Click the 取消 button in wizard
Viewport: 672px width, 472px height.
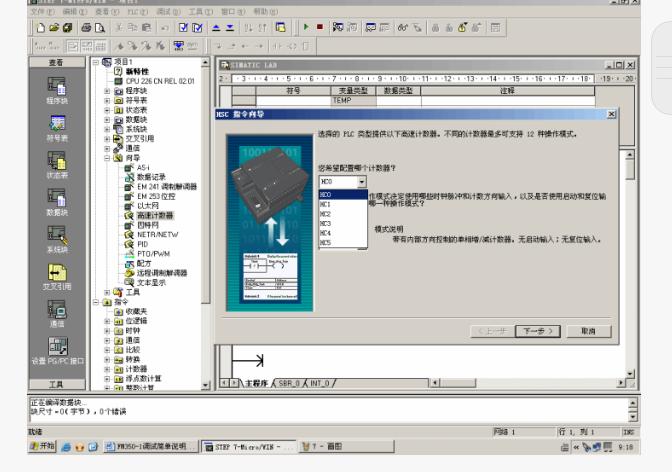[588, 331]
